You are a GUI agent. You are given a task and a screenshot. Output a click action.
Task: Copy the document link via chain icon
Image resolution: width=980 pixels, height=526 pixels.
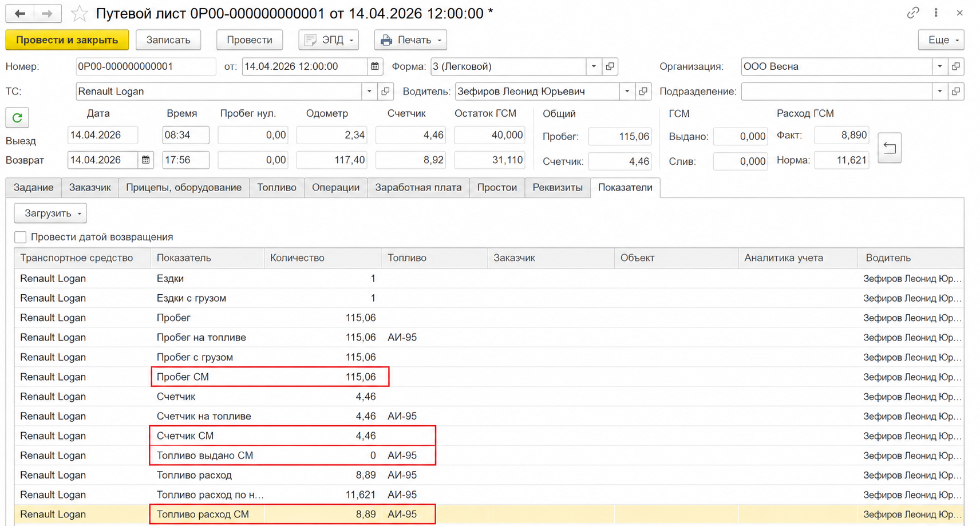[913, 13]
